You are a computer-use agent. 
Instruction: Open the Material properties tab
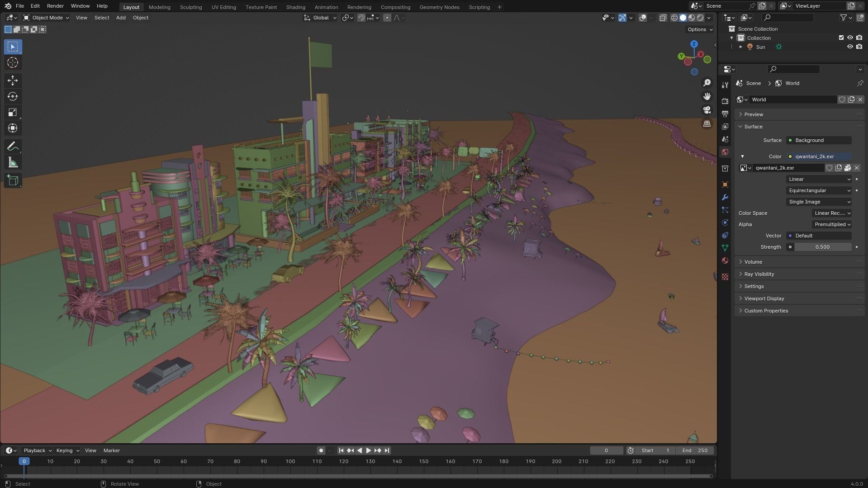[725, 261]
